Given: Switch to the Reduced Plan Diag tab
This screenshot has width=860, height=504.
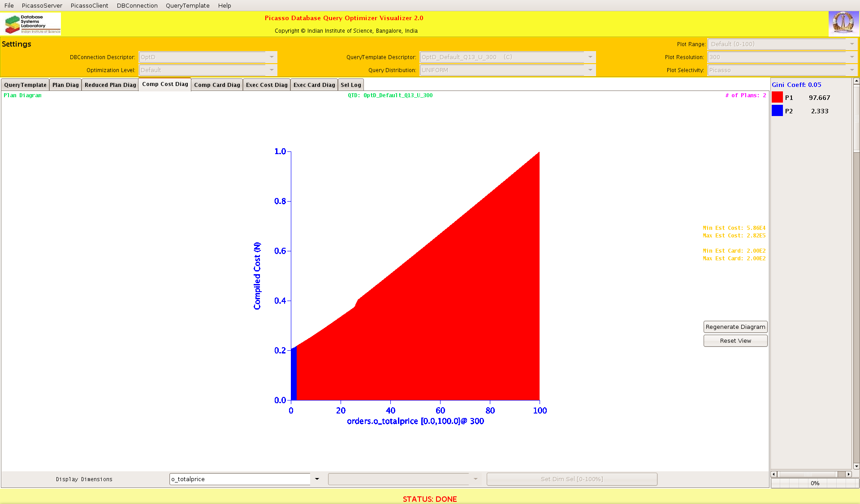Looking at the screenshot, I should 110,85.
